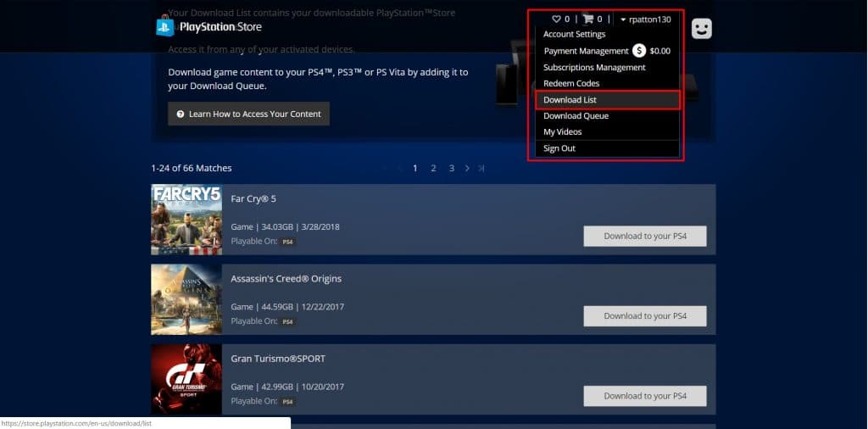
Task: Select Download List menu item
Action: (x=607, y=100)
